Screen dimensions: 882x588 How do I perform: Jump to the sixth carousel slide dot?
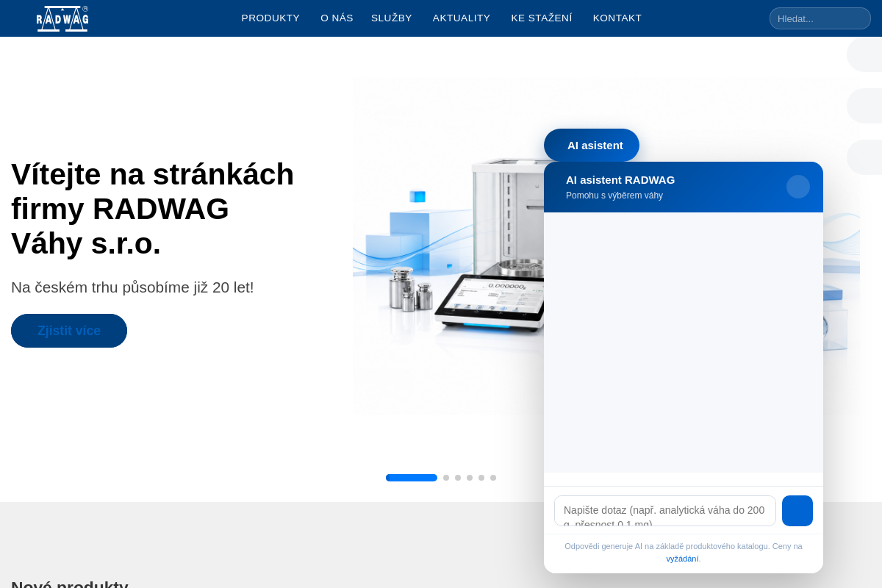(493, 478)
